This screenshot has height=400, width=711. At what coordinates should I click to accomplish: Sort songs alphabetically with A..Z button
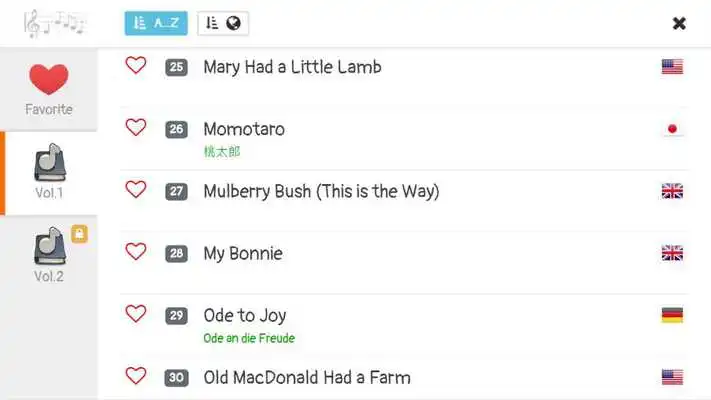[156, 23]
